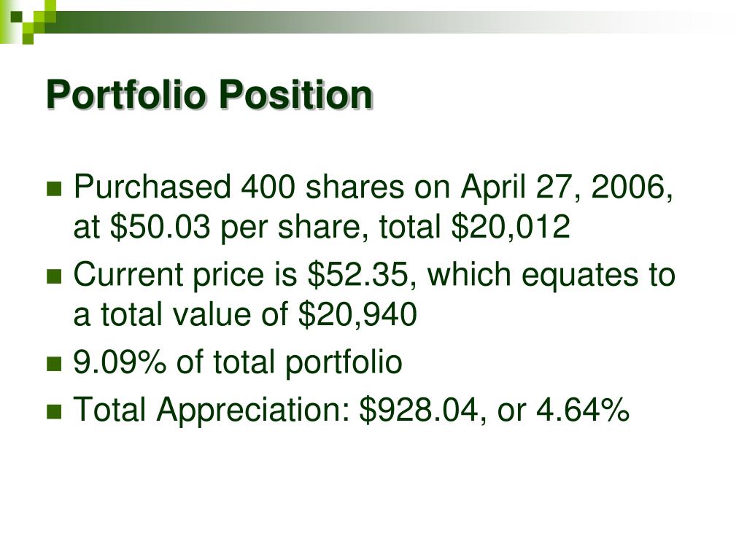747x560 pixels.
Task: Click the words 'which equates to'
Action: coord(551,275)
